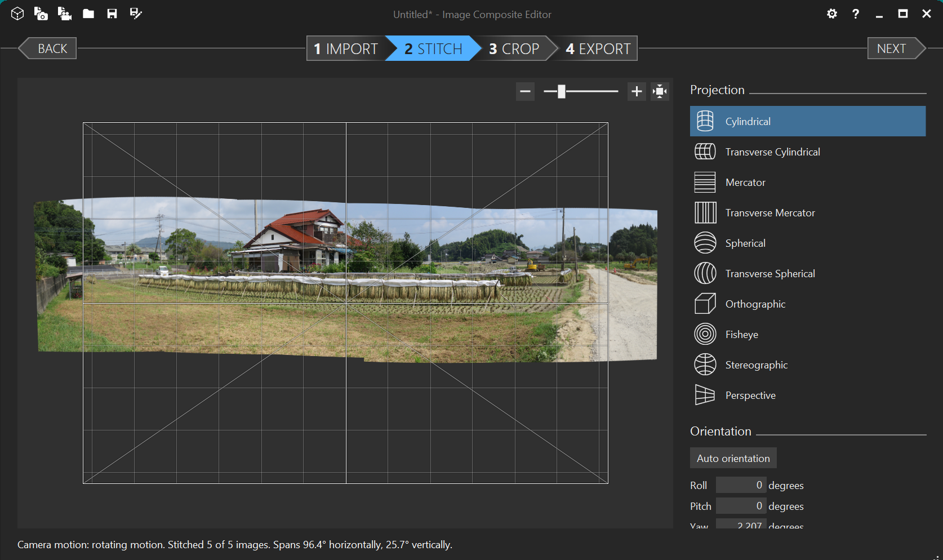Zoom out with the minus icon
The image size is (943, 560).
(524, 91)
